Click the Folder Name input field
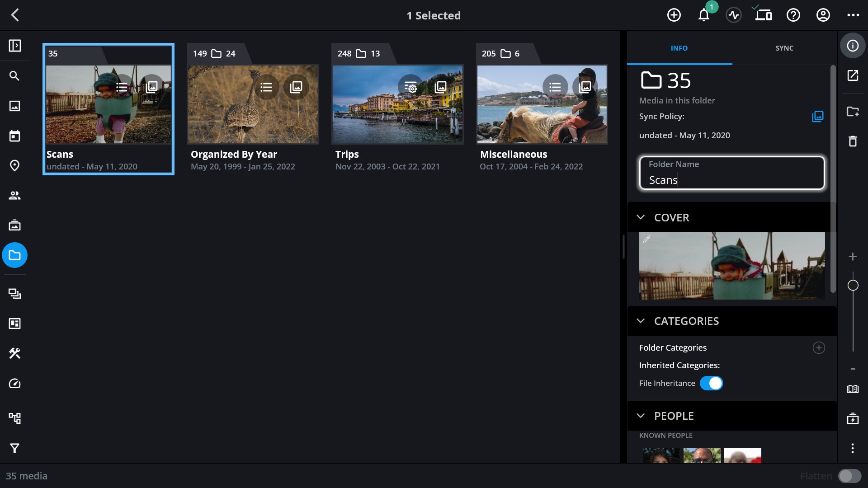868x488 pixels. click(x=732, y=173)
